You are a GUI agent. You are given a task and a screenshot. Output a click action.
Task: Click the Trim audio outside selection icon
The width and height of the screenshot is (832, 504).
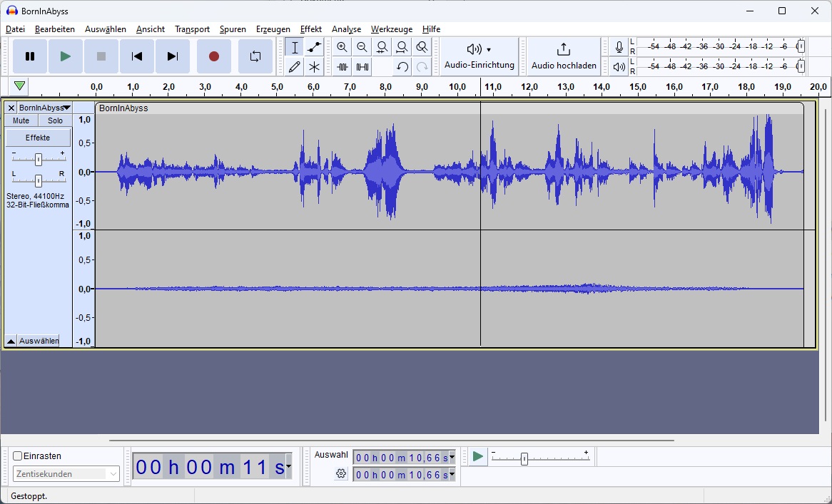343,67
